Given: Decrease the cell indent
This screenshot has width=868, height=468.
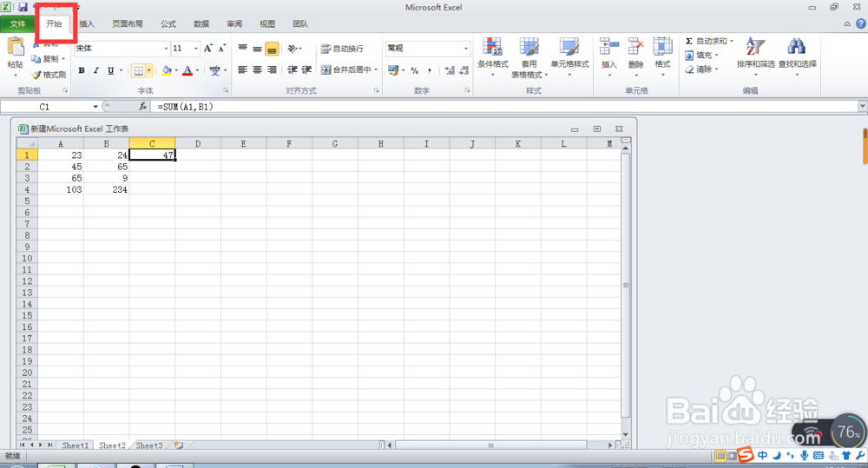Looking at the screenshot, I should point(293,69).
